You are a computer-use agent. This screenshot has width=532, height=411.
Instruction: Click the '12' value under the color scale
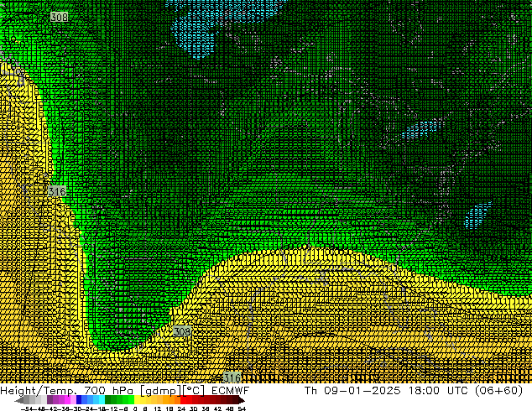click(x=158, y=408)
